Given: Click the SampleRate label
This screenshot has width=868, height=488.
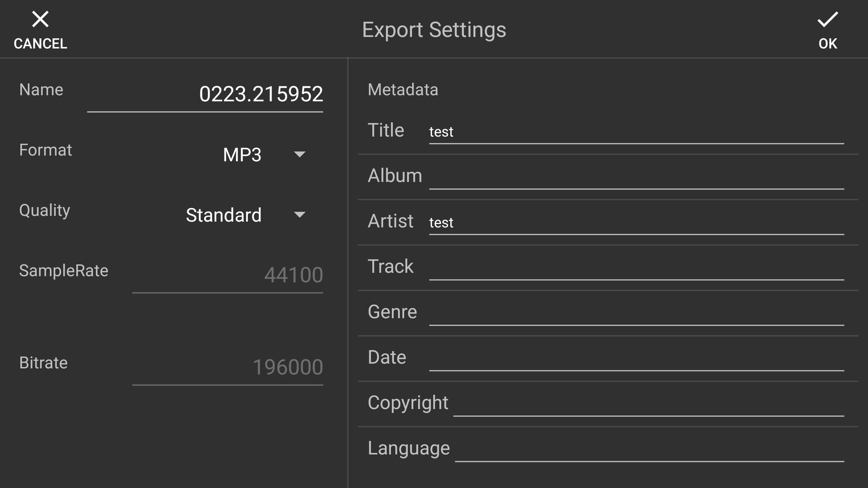Looking at the screenshot, I should click(64, 271).
